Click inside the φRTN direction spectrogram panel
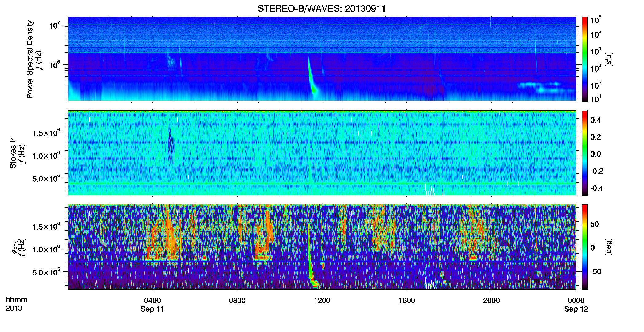 pos(322,247)
